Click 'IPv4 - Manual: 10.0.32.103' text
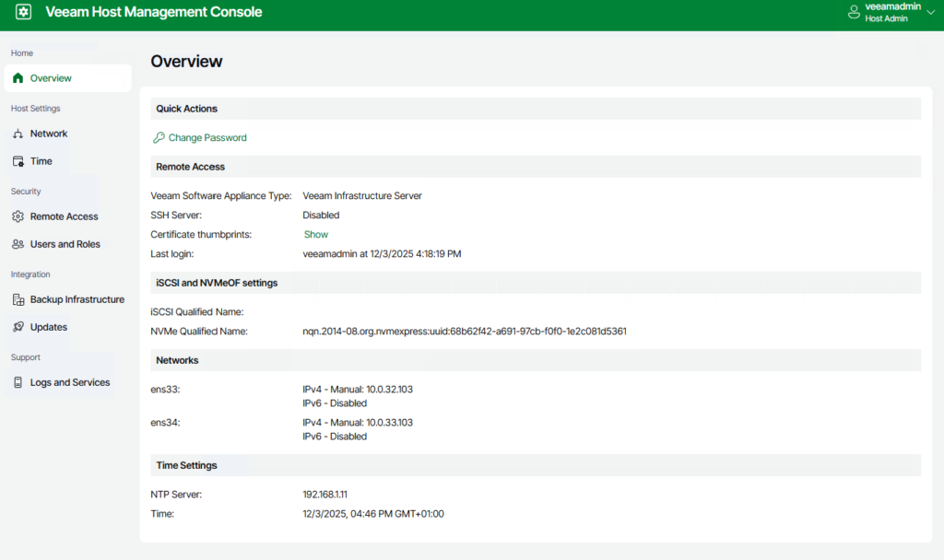944x560 pixels. 358,390
